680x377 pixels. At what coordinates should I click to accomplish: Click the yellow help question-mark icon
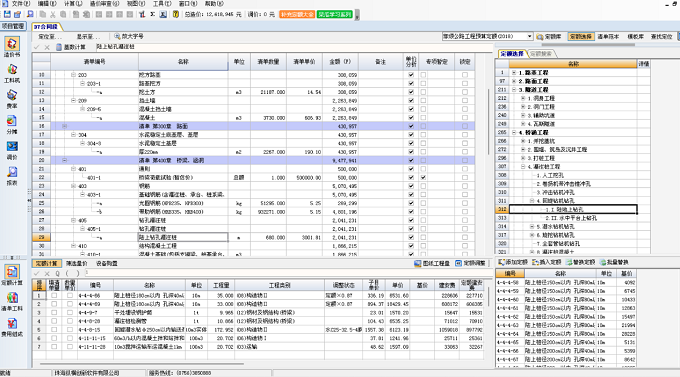(176, 14)
